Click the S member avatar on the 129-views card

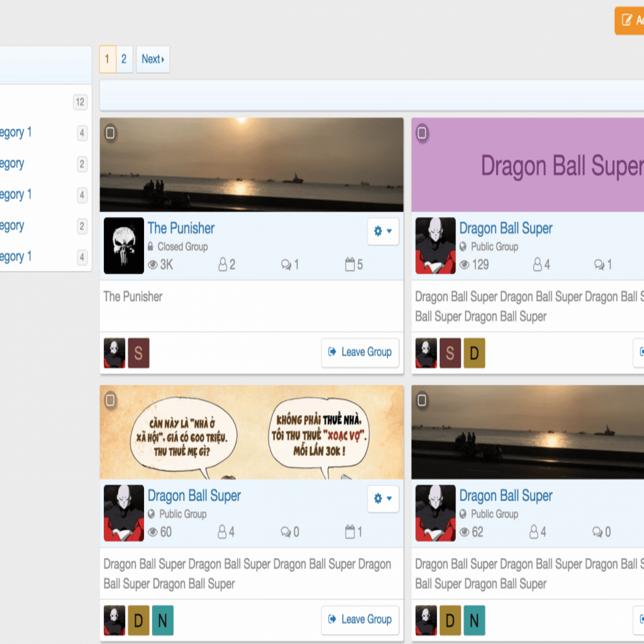tap(450, 353)
